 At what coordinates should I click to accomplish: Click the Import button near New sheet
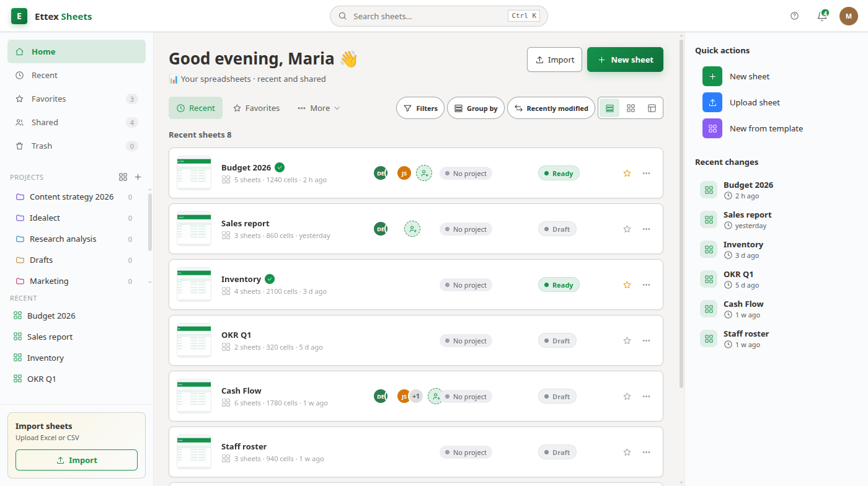tap(554, 60)
